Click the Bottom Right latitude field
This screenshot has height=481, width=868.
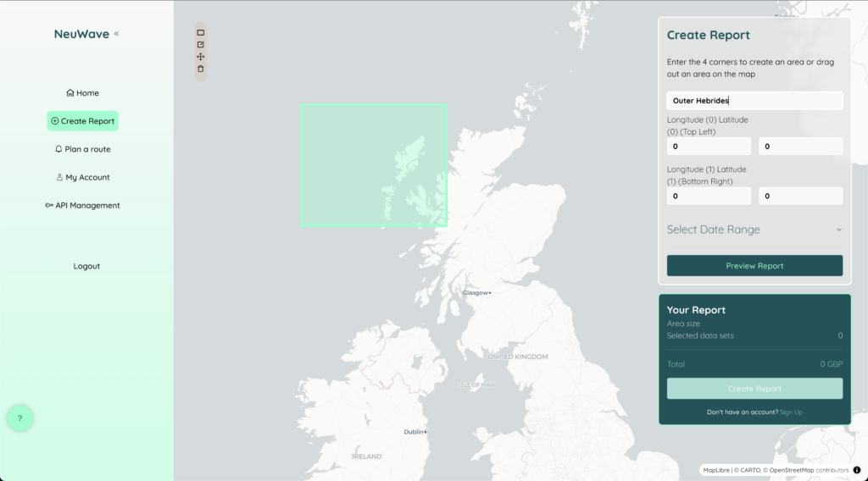click(x=800, y=196)
